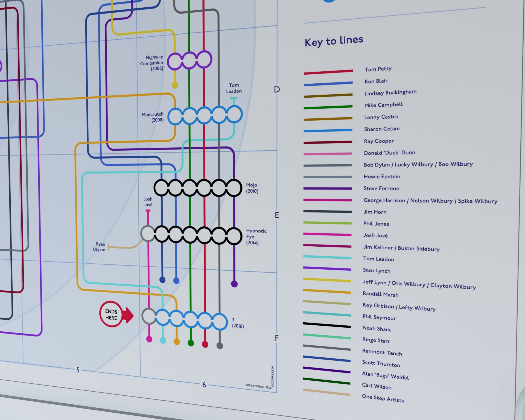Screen dimensions: 525x420
Task: Click the Highway Companion (2006) station
Action: click(189, 61)
